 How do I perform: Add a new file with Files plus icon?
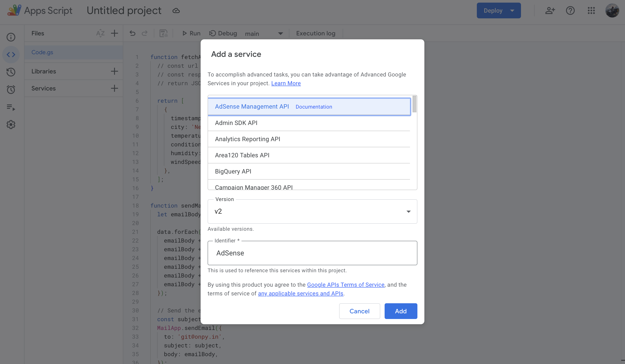114,33
